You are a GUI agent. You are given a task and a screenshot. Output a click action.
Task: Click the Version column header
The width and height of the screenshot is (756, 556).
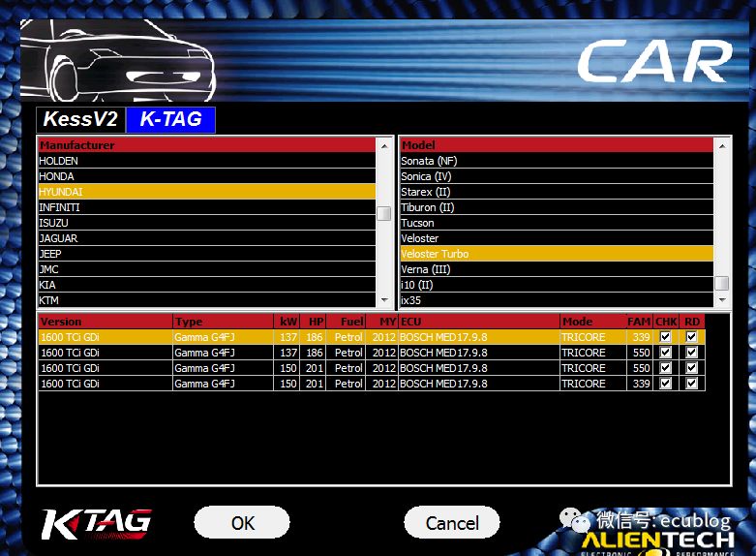pos(106,322)
